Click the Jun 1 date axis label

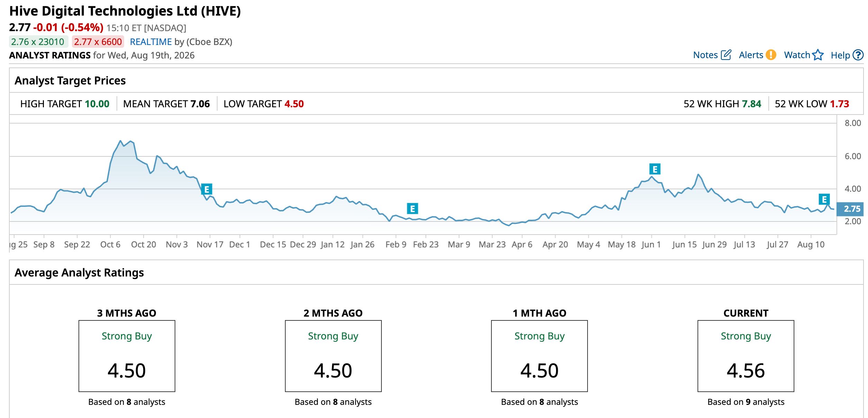pos(651,245)
